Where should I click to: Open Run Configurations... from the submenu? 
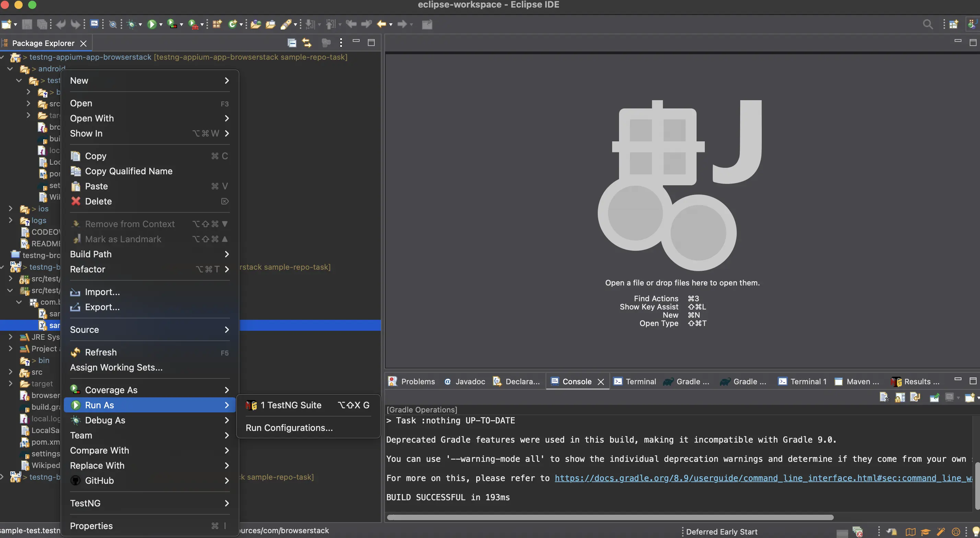[x=289, y=428]
